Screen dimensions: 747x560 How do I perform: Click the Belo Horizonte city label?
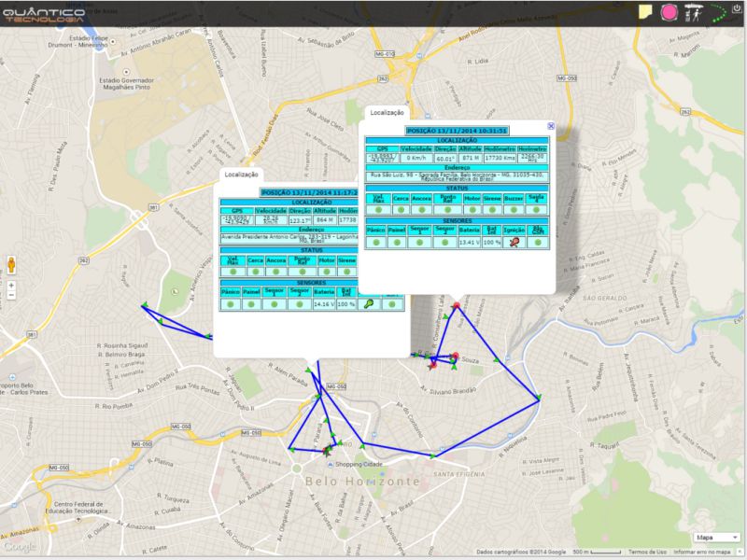[x=362, y=482]
